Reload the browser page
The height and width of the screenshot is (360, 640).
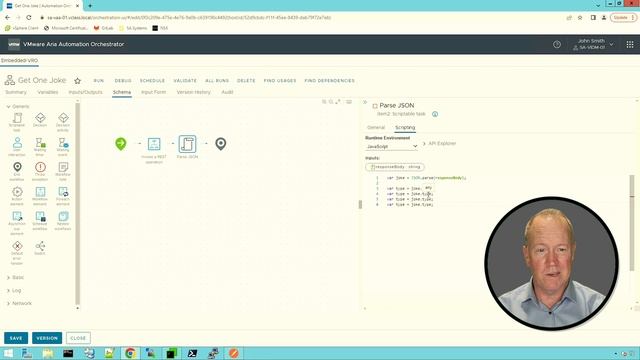(x=29, y=18)
